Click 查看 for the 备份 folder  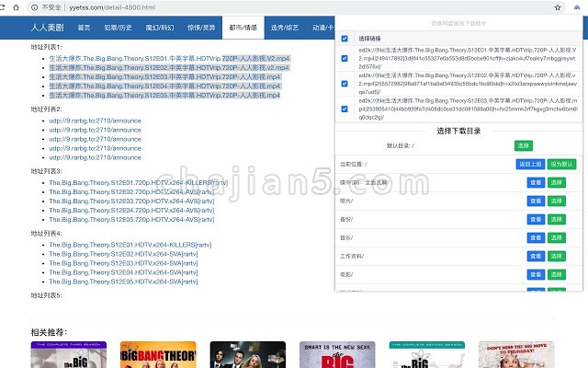point(536,219)
